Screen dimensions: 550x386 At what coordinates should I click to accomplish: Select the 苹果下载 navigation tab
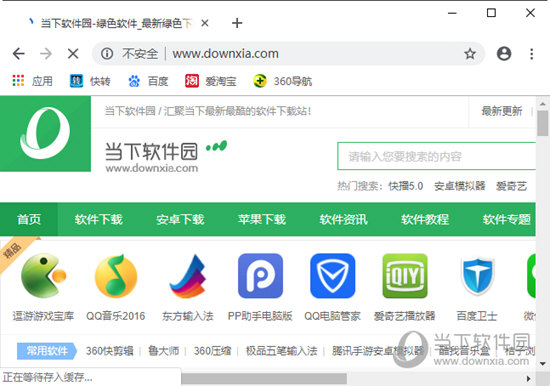[x=262, y=219]
